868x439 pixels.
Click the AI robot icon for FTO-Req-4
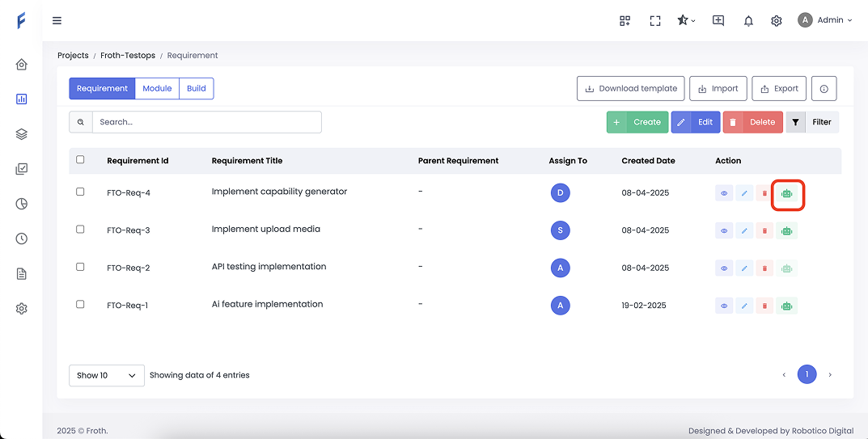786,193
